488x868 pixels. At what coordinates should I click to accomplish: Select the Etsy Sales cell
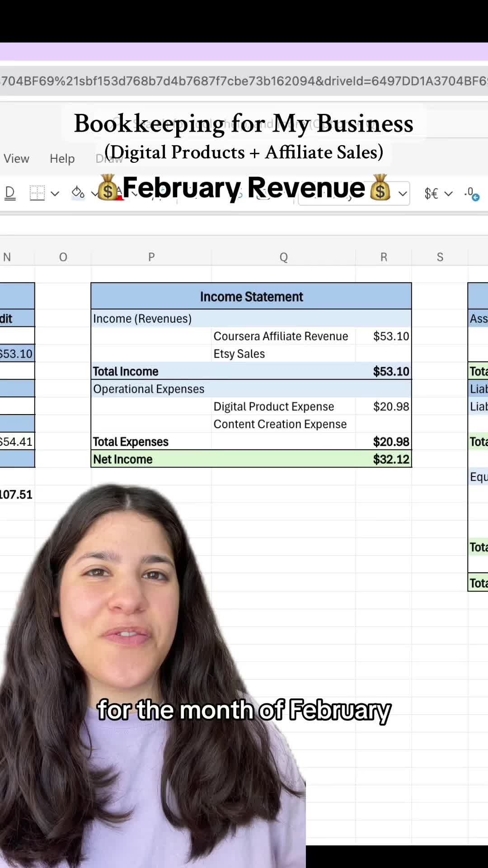tap(283, 354)
